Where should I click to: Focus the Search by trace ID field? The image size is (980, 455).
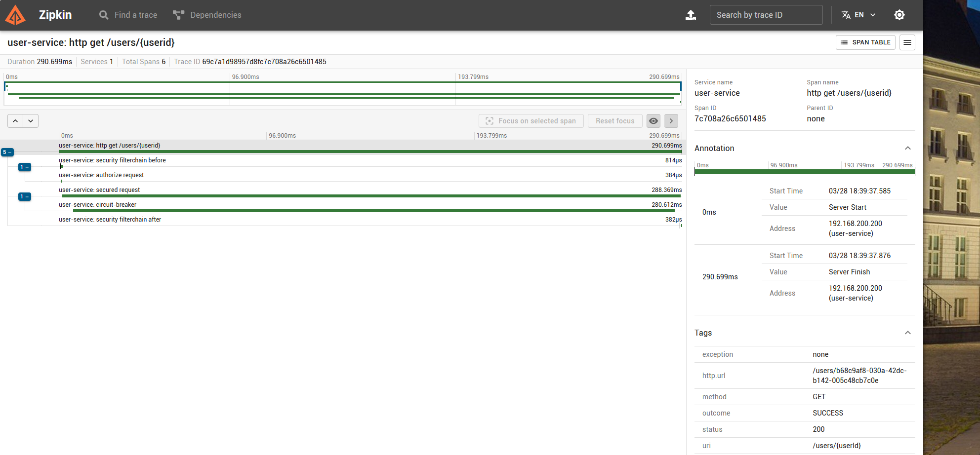coord(766,15)
